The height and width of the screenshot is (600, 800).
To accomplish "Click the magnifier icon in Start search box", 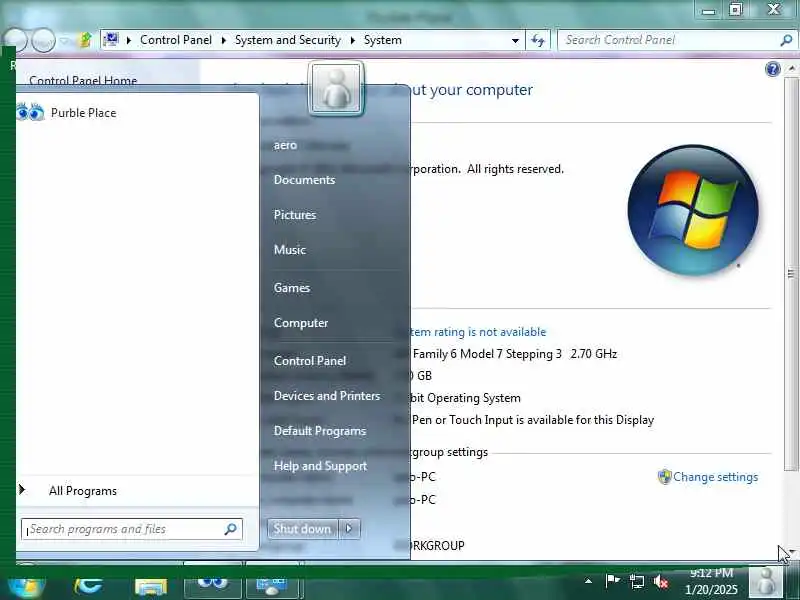I will tap(231, 529).
